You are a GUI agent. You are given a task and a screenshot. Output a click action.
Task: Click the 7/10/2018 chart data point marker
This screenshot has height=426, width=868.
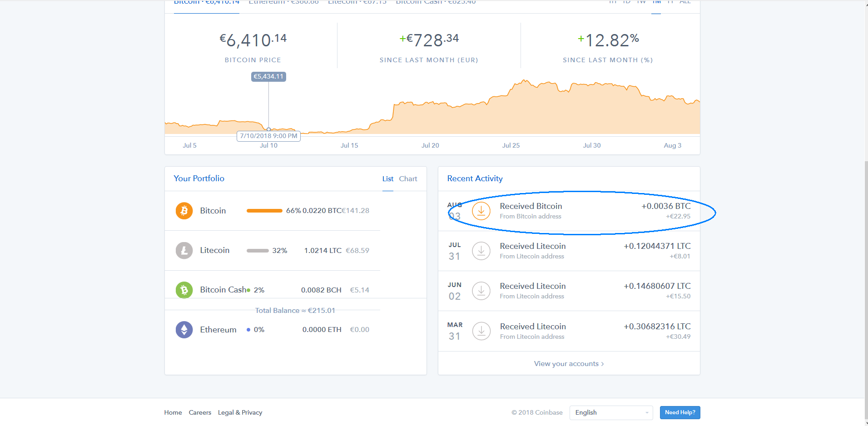pos(268,129)
